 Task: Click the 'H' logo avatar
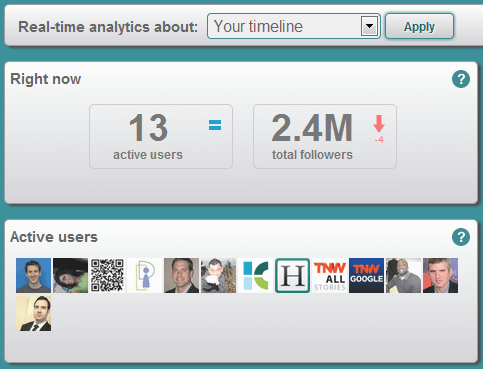click(x=292, y=275)
